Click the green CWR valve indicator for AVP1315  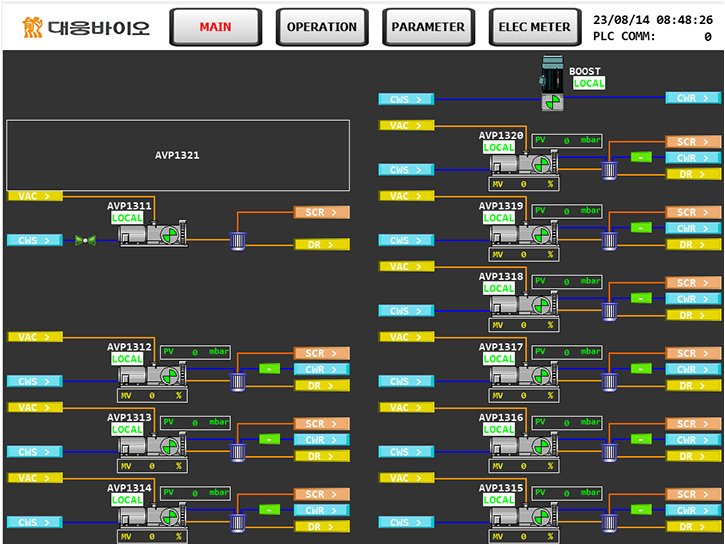tap(641, 509)
